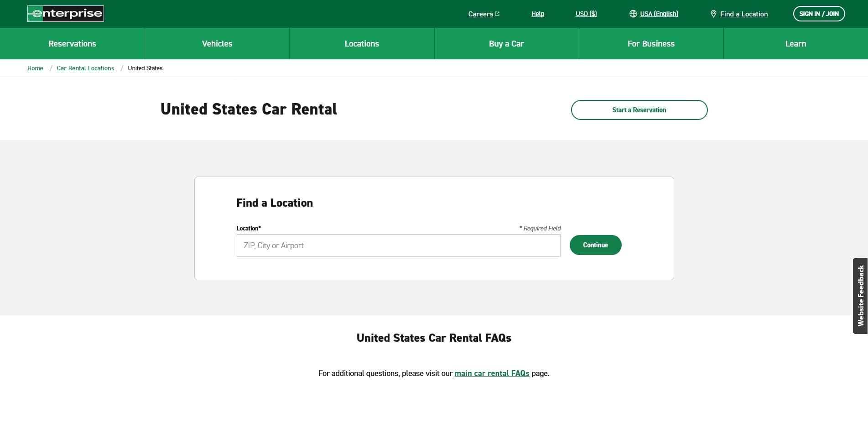Open the For Business menu
The width and height of the screenshot is (868, 423).
tap(651, 44)
